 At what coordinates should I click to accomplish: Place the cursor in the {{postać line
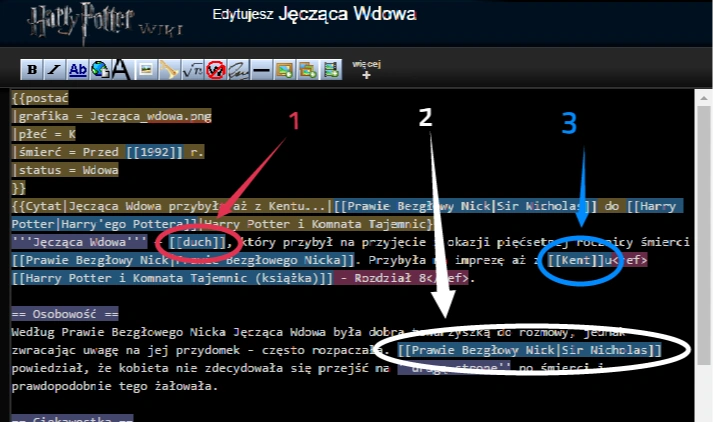point(40,98)
